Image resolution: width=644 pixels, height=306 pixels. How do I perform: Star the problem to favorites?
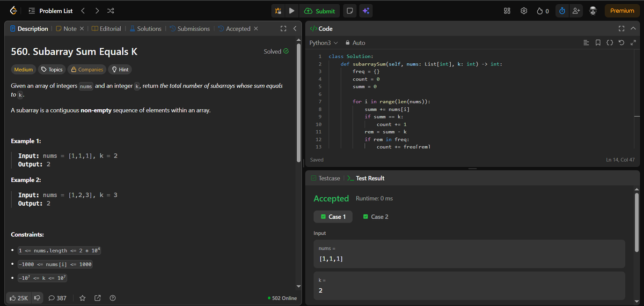coord(83,298)
